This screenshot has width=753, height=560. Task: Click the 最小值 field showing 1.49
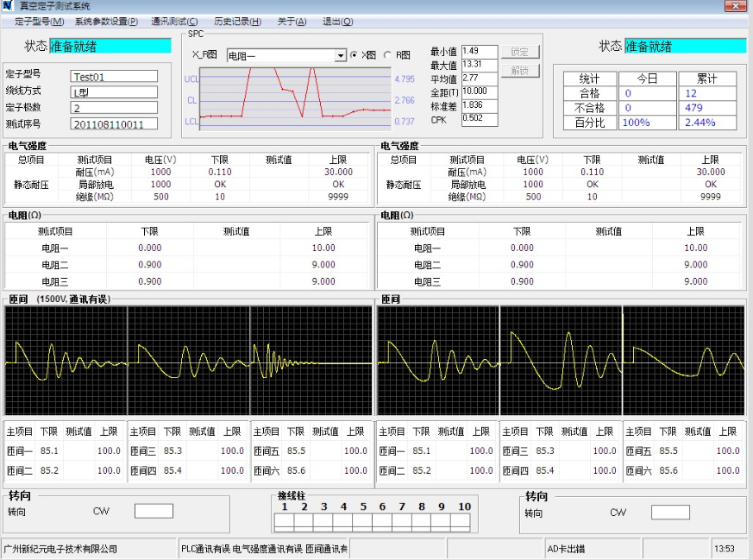point(479,51)
